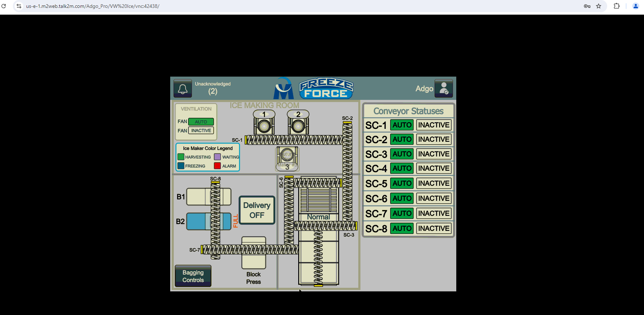Image resolution: width=644 pixels, height=315 pixels.
Task: Toggle SC-5 AUTO mode indicator
Action: click(402, 183)
